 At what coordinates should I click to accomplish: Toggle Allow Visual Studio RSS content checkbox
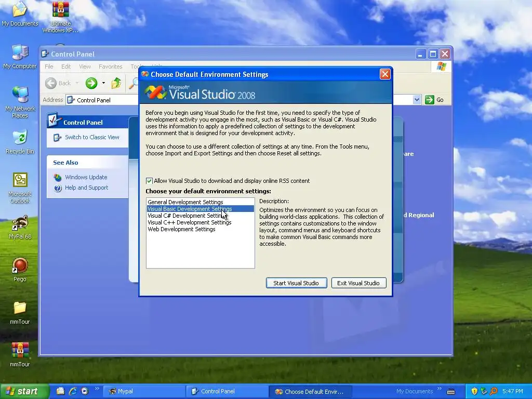[x=149, y=181]
